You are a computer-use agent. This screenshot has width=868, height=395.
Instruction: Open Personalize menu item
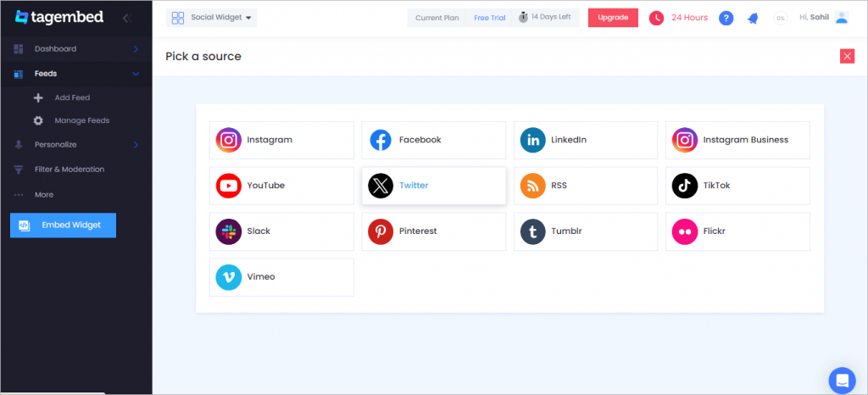75,145
